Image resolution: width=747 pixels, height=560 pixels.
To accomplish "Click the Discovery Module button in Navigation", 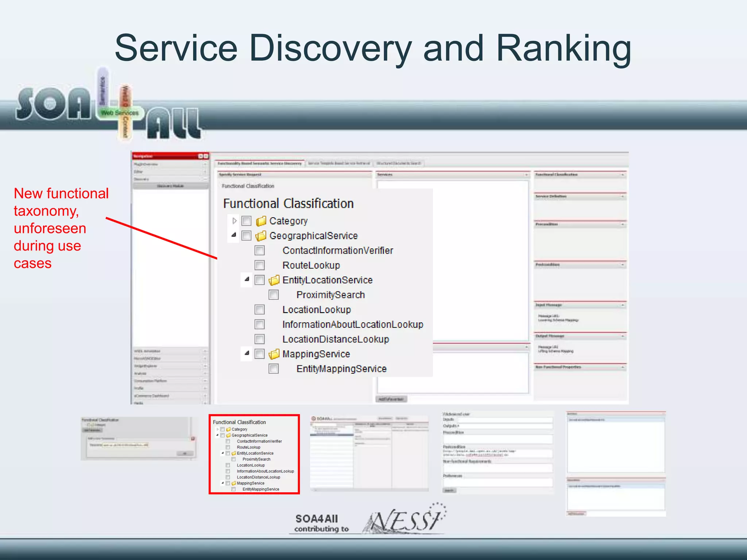I will coord(170,186).
